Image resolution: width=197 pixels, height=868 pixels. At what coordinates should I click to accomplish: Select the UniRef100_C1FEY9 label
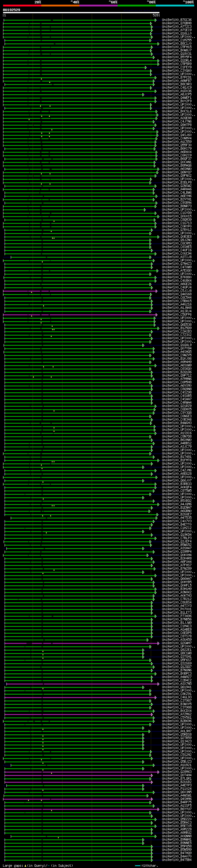pos(177,67)
